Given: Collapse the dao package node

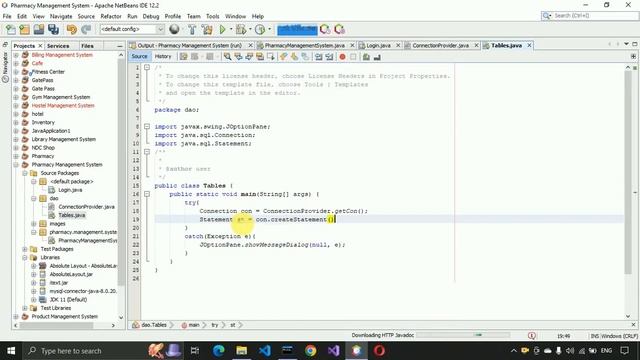Looking at the screenshot, I should (34, 198).
